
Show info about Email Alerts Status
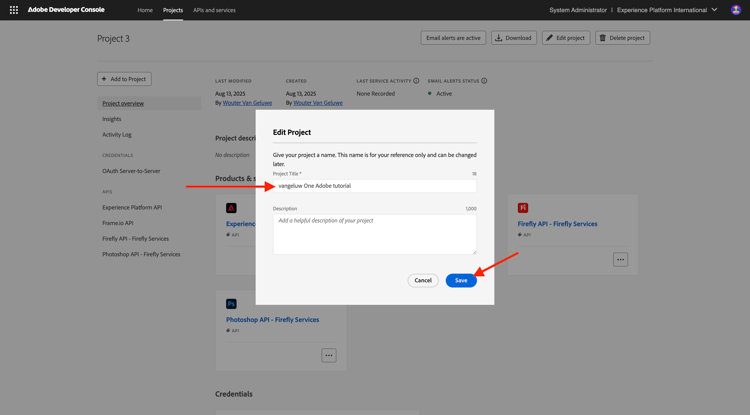484,81
